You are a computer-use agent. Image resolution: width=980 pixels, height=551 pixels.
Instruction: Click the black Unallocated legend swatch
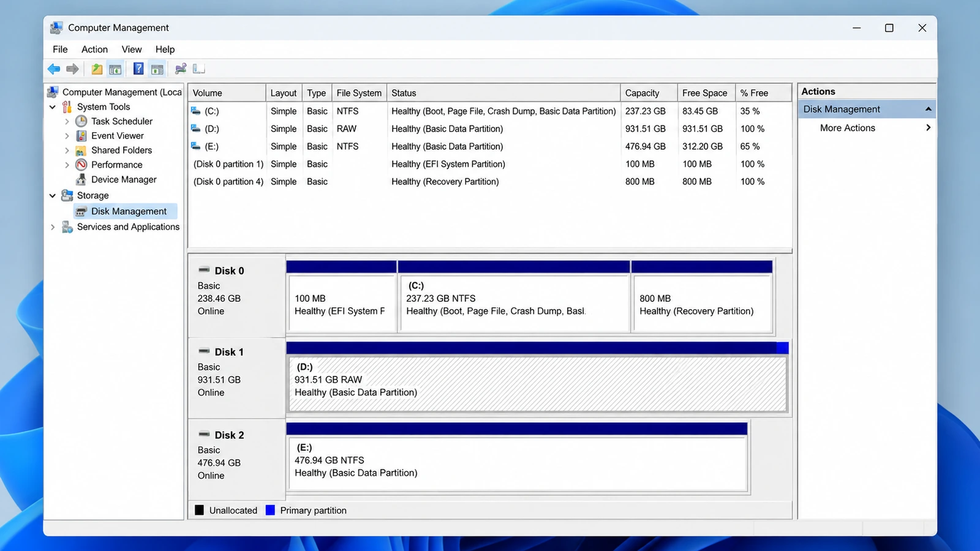click(199, 510)
